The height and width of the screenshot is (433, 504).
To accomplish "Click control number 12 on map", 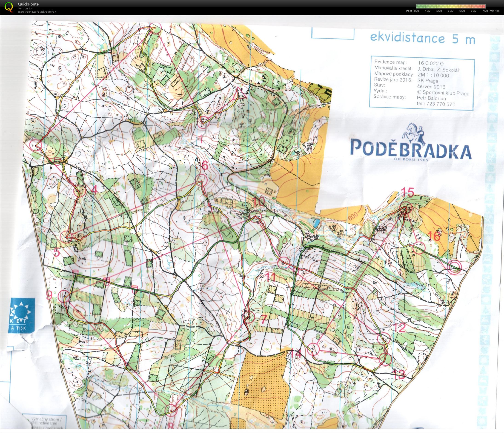I will [x=399, y=328].
